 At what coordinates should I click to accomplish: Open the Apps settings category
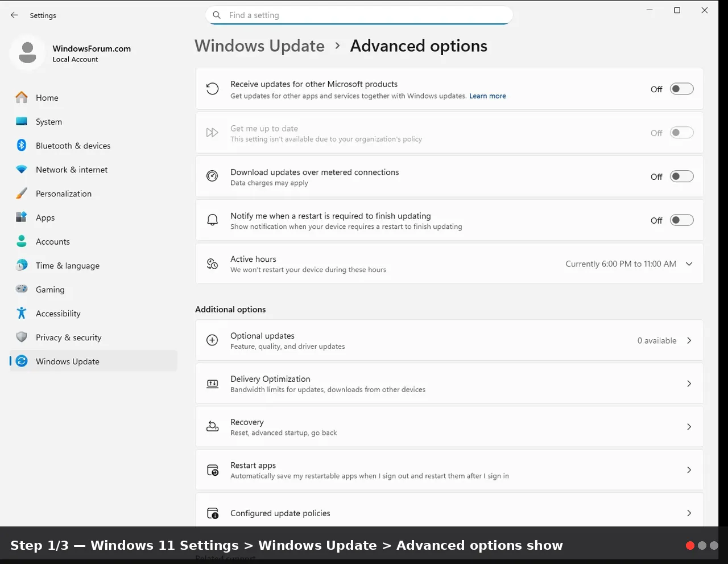click(x=93, y=217)
